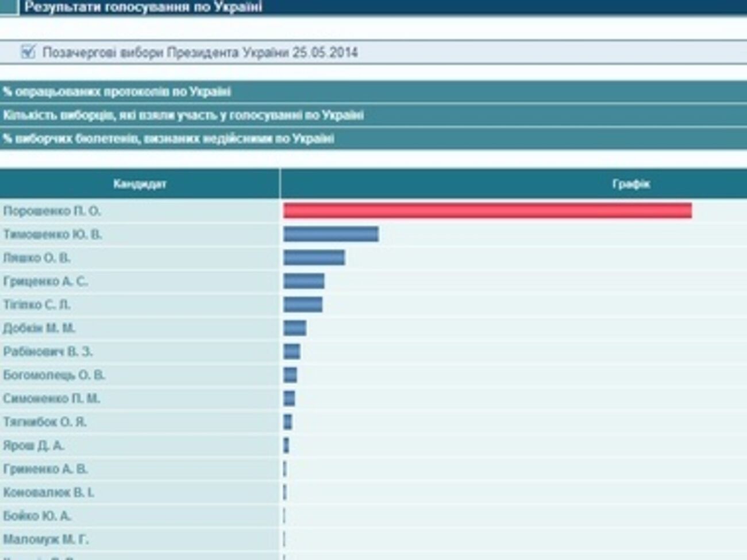Click the square icon beside the results title
Screen dimensions: 747x560
[x=9, y=7]
